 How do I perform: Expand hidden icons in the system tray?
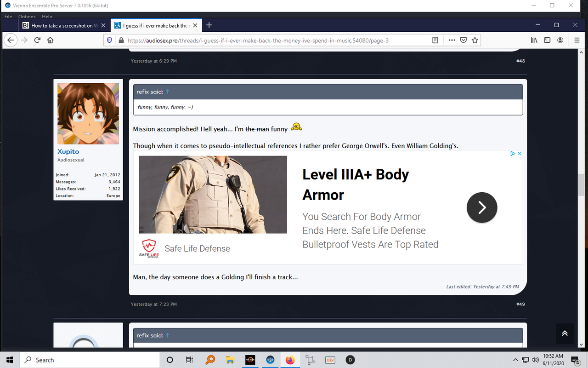tap(515, 360)
